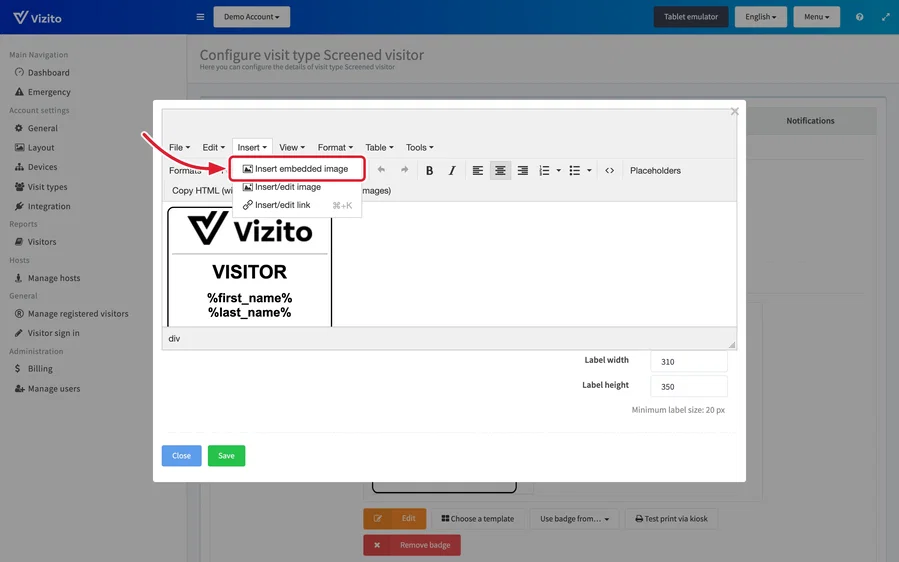Open Integration in the sidebar
The image size is (899, 562).
click(x=42, y=206)
